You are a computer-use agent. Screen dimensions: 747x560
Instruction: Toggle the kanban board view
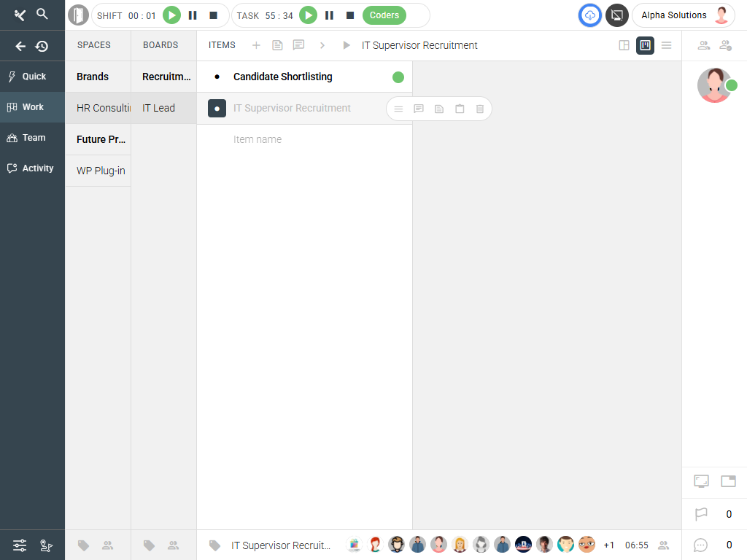[645, 45]
